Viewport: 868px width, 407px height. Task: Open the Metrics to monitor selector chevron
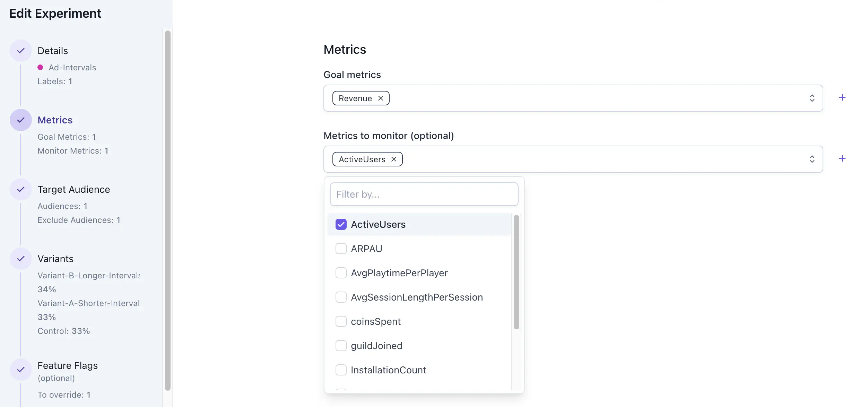tap(811, 159)
